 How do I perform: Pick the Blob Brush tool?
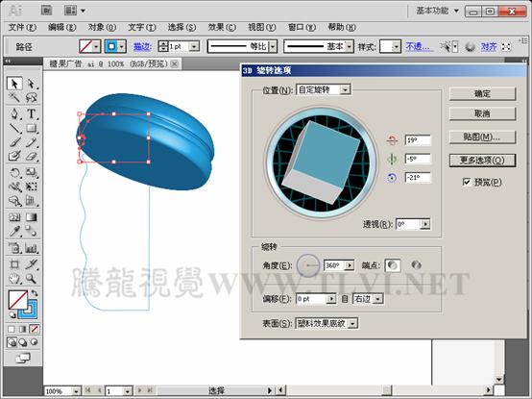coord(14,156)
